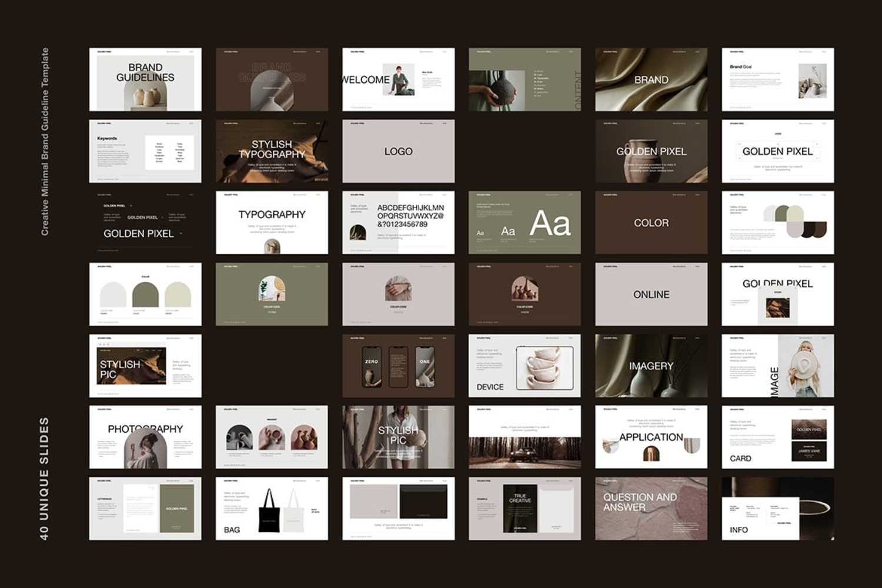This screenshot has width=882, height=588.
Task: Select the BAG tote bag mockup slide
Action: tap(272, 509)
